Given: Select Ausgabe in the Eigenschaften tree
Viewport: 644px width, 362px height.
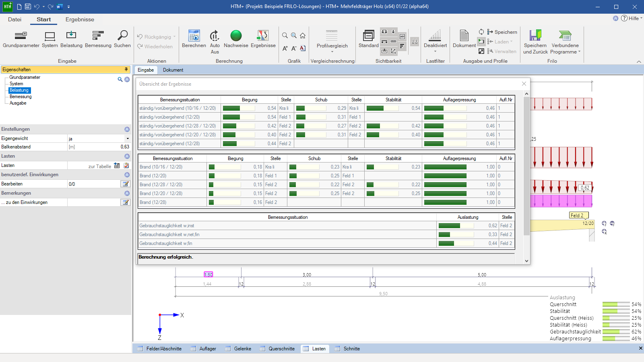Looking at the screenshot, I should click(x=18, y=103).
